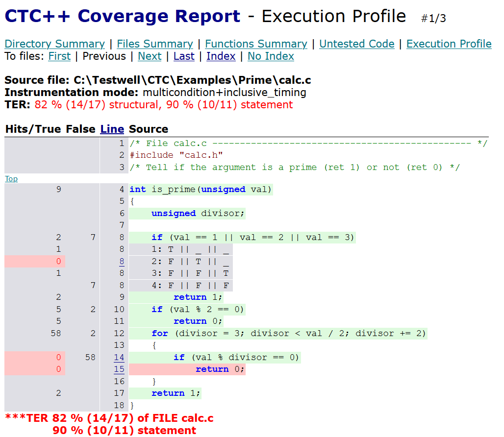Open line number 15 link

coord(119,369)
